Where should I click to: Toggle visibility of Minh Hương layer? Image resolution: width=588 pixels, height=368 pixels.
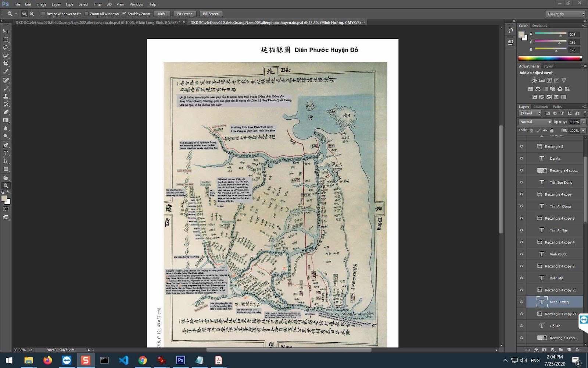point(521,302)
